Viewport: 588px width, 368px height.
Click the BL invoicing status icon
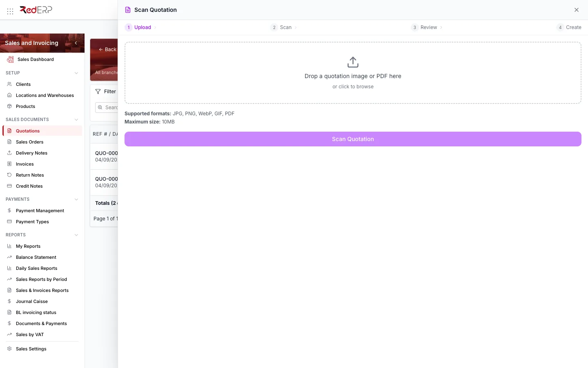click(9, 312)
